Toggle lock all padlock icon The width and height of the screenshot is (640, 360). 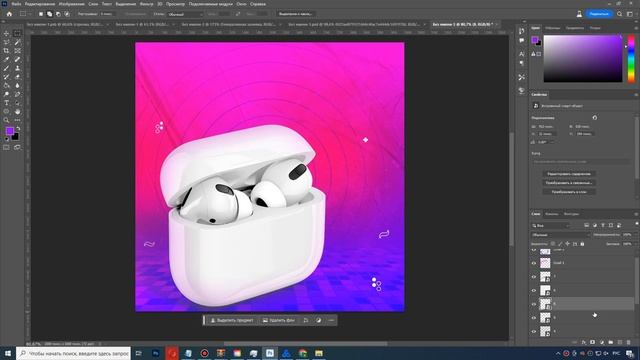582,244
